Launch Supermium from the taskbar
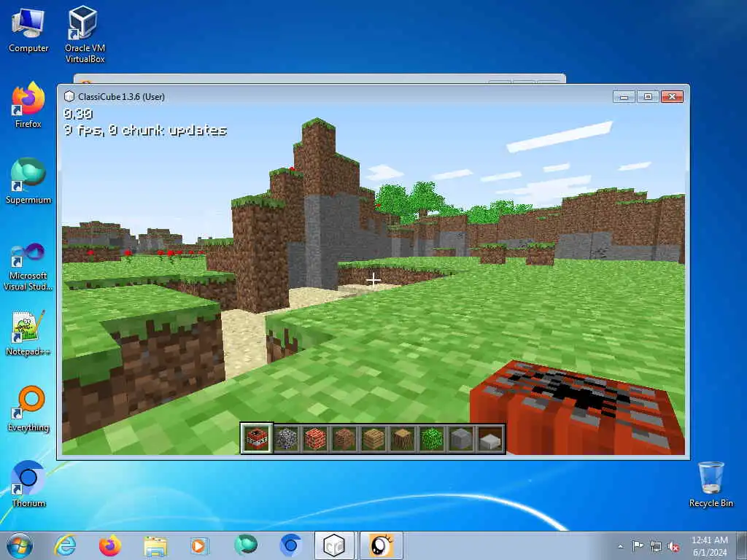 pos(245,545)
